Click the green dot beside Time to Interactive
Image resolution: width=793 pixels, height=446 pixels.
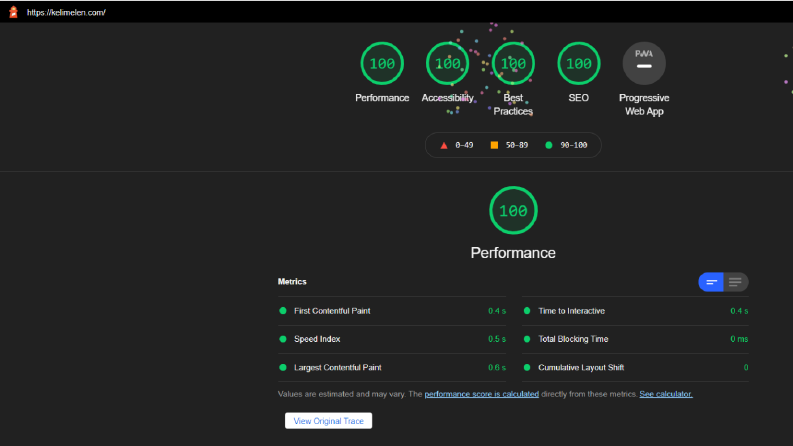(527, 311)
